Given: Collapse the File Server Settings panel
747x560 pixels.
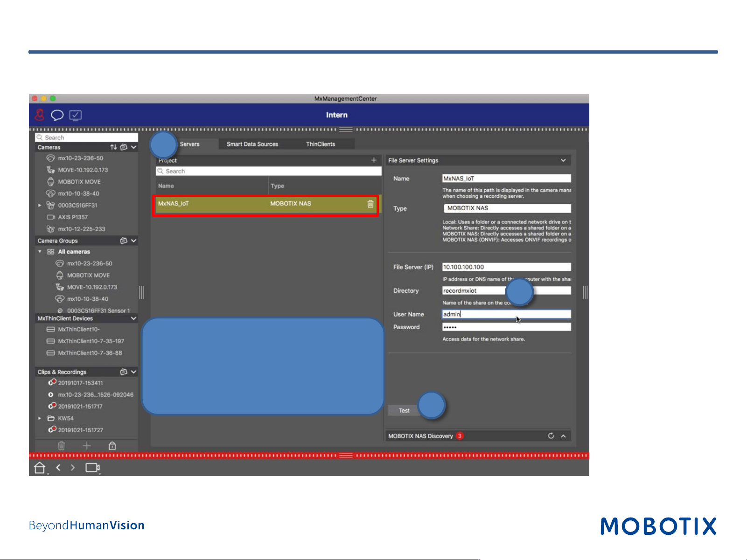Looking at the screenshot, I should pyautogui.click(x=563, y=160).
